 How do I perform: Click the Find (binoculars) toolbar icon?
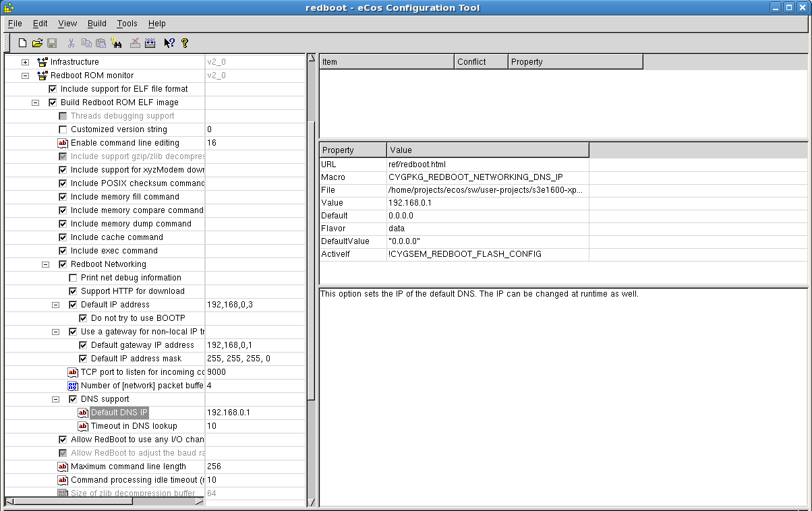[x=116, y=43]
